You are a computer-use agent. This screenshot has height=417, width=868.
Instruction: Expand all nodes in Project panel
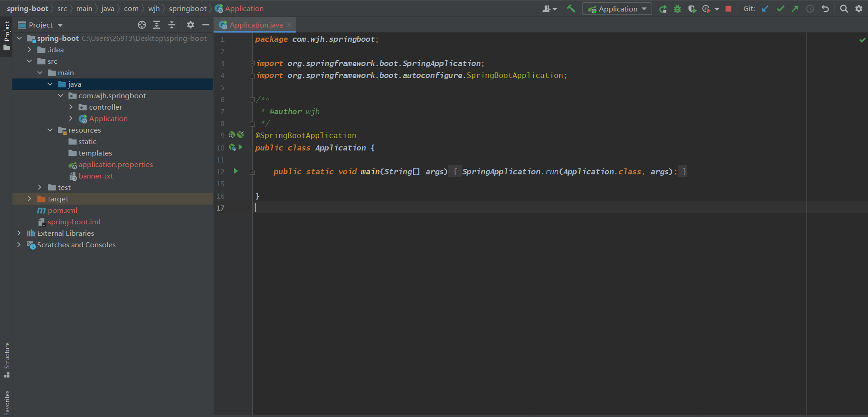[x=157, y=25]
